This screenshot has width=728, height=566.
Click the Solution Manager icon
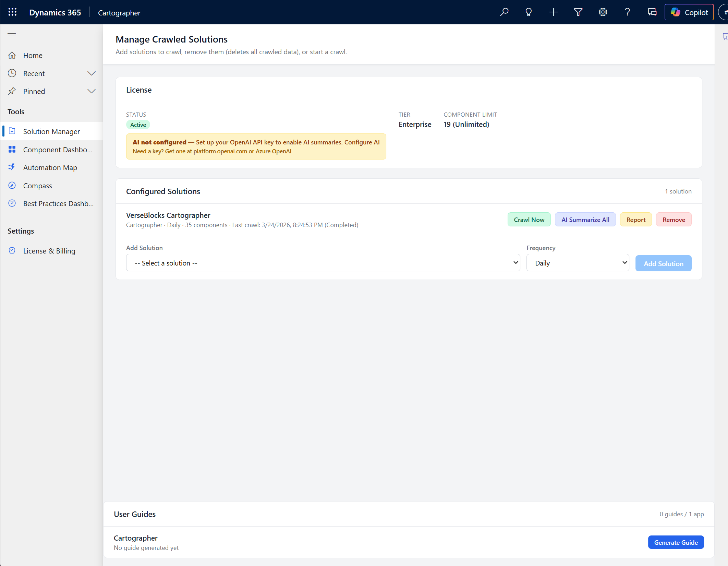[12, 131]
